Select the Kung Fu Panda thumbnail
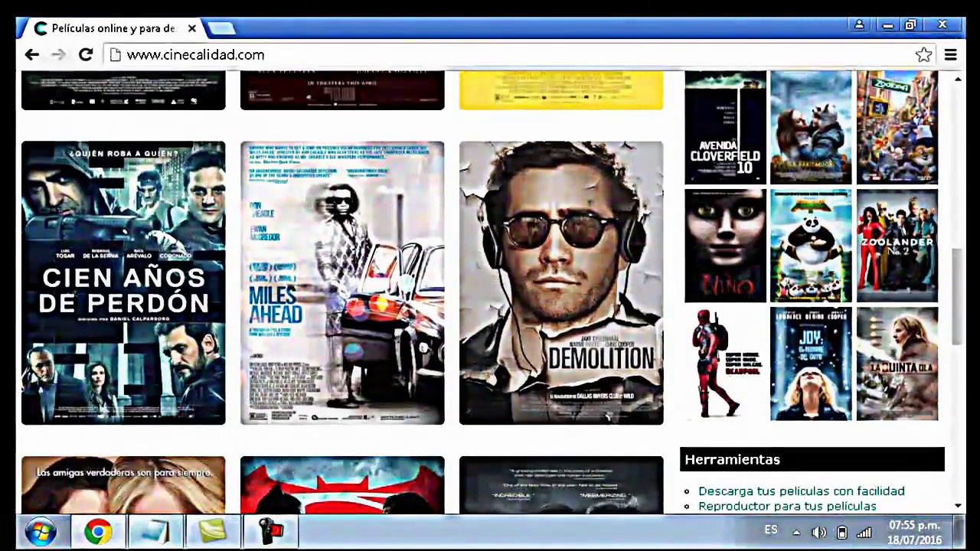 coord(811,246)
